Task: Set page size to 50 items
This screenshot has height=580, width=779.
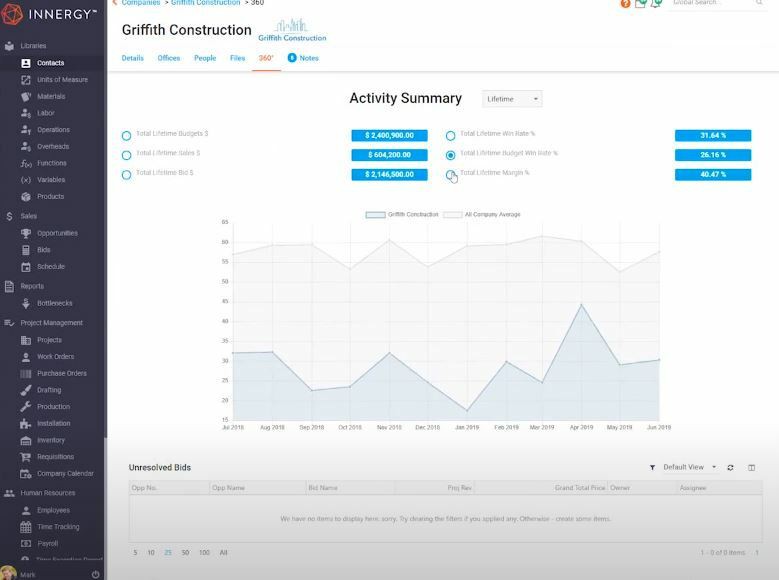Action: point(185,553)
